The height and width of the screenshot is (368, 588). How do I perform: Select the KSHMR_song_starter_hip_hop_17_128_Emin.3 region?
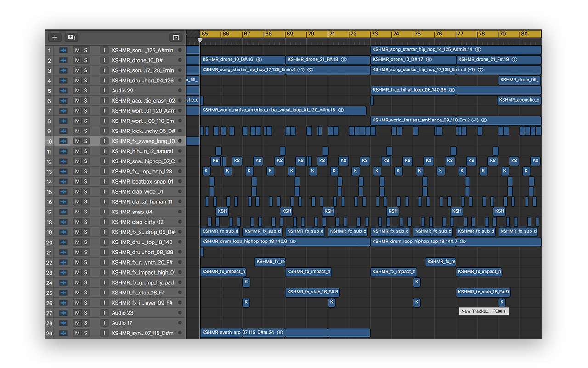(x=456, y=70)
